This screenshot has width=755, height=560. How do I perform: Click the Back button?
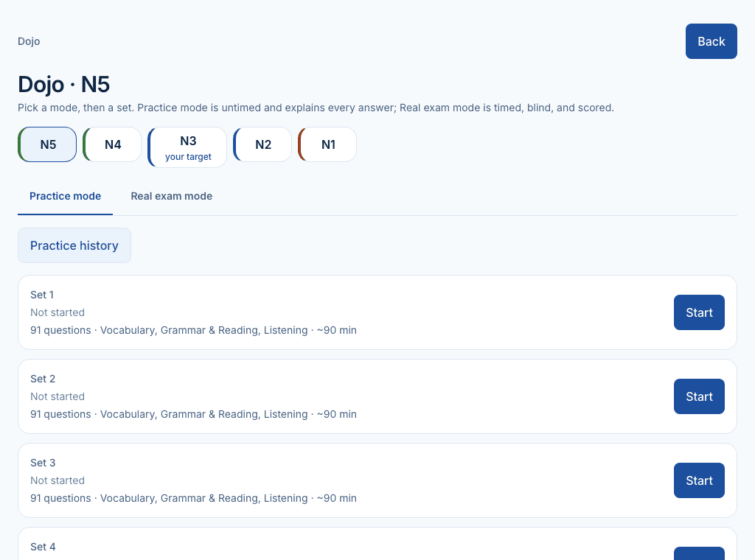[711, 41]
